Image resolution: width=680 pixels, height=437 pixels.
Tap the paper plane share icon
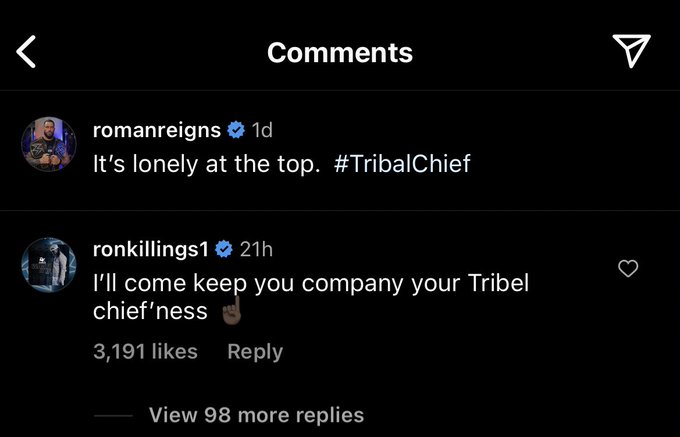[x=631, y=50]
